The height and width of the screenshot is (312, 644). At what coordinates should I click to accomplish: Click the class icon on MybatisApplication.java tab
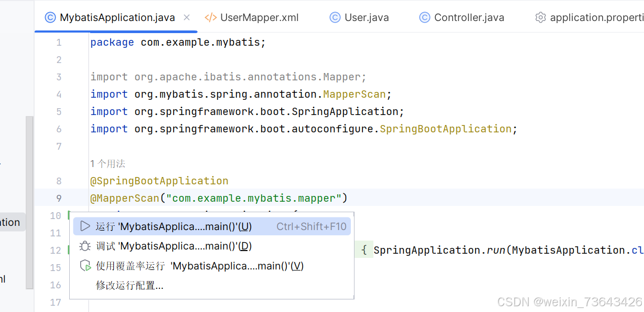pyautogui.click(x=50, y=17)
